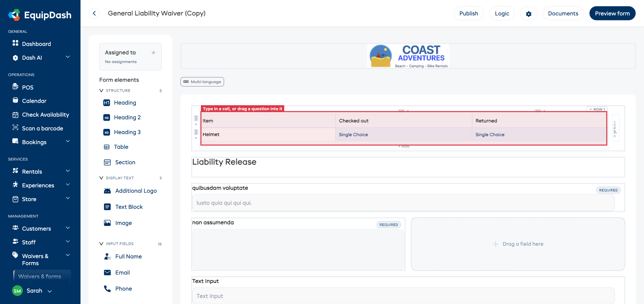The height and width of the screenshot is (304, 644).
Task: Click the ROW 1 label tag
Action: point(597,109)
